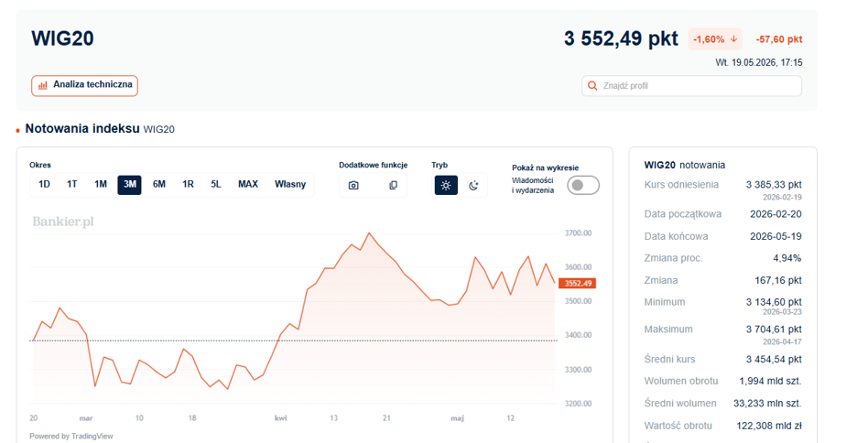Switch to light mode sun icon
The width and height of the screenshot is (868, 443).
tap(446, 185)
